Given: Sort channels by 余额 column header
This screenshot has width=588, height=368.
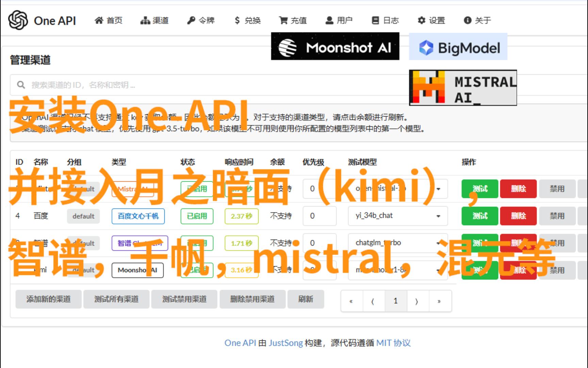Looking at the screenshot, I should coord(277,162).
